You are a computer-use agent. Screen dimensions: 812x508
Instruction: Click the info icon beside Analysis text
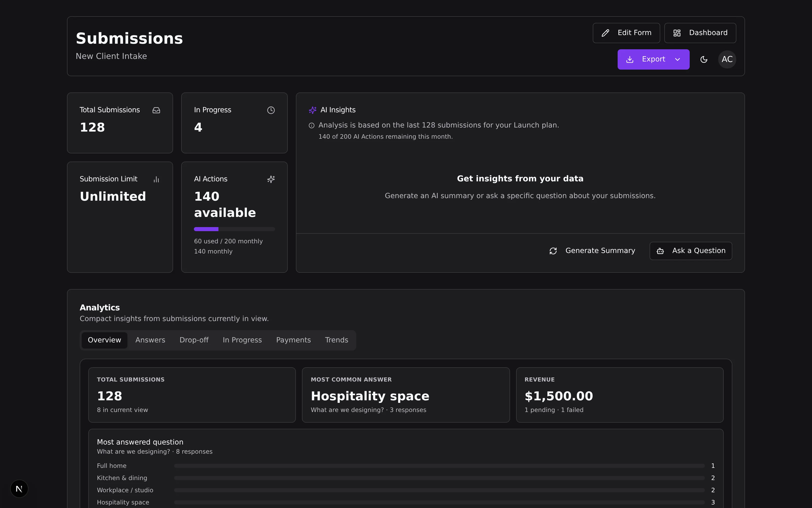311,126
